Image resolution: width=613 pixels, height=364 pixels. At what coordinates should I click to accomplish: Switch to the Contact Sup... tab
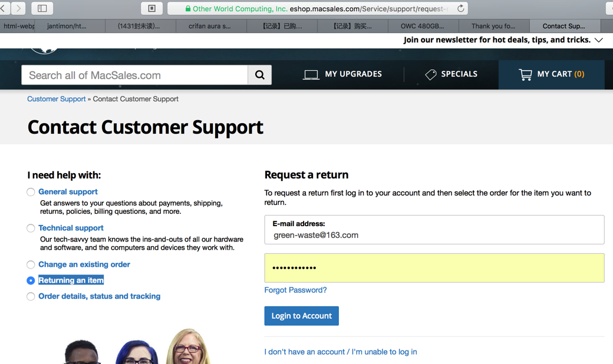coord(563,26)
